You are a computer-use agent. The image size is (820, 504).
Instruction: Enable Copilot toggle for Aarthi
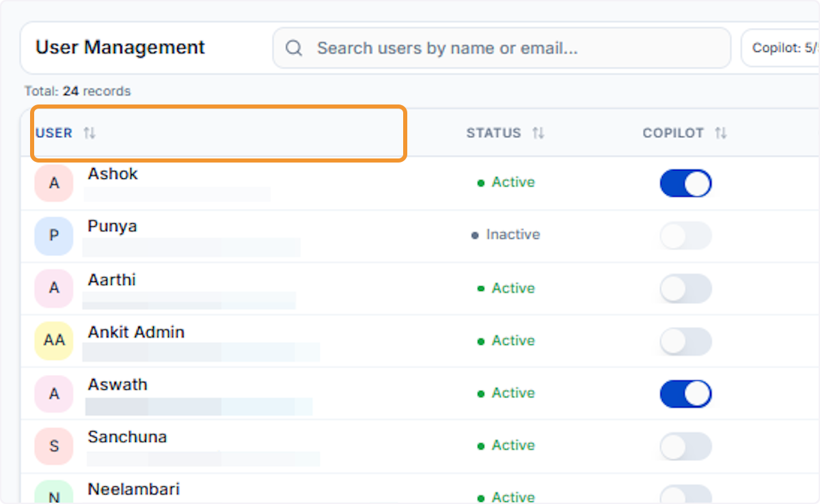(685, 288)
